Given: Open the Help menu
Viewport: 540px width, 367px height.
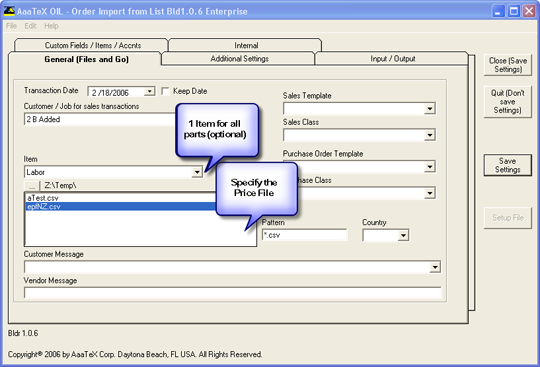Looking at the screenshot, I should [x=51, y=26].
